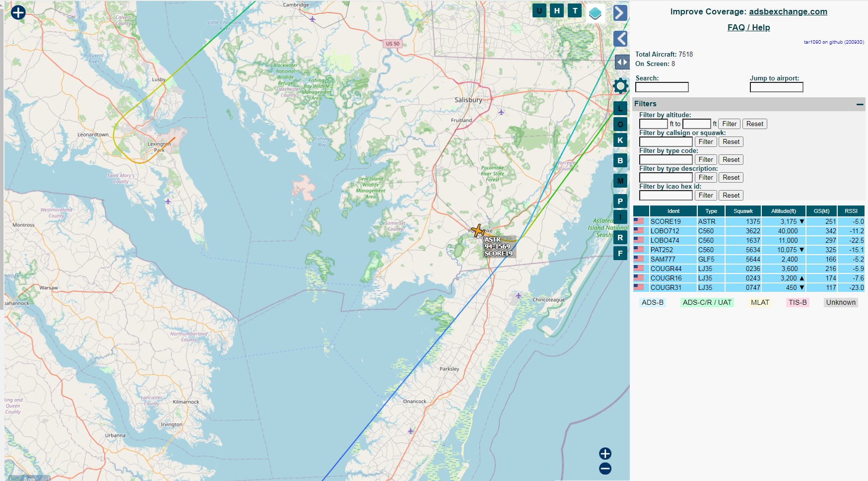Screen dimensions: 868x481
Task: Select LOBO712 row in aircraft table
Action: click(x=749, y=231)
